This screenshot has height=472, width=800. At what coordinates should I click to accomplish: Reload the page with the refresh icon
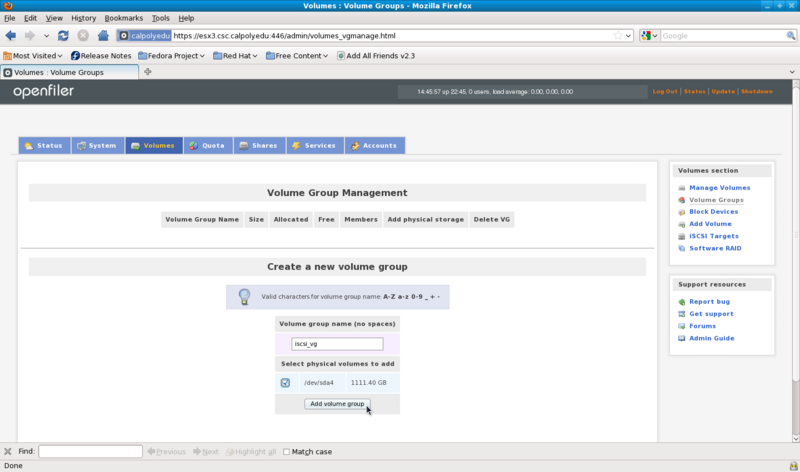63,36
